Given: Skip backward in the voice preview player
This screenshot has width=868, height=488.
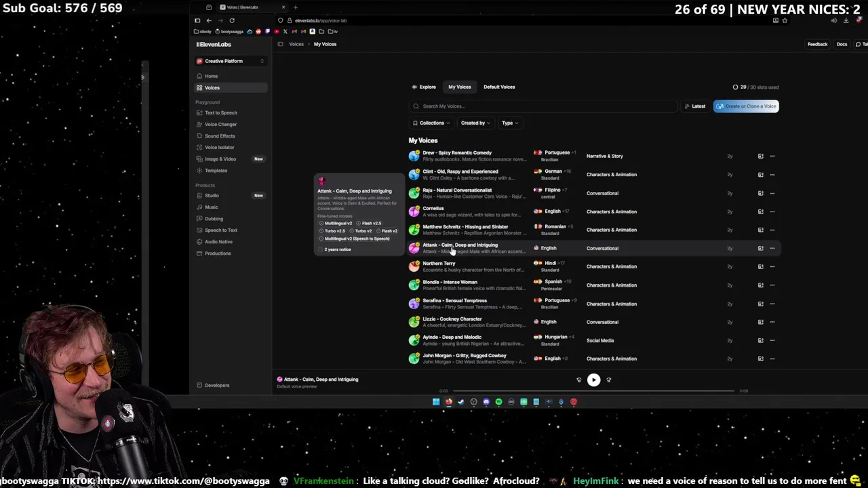Looking at the screenshot, I should [x=578, y=380].
